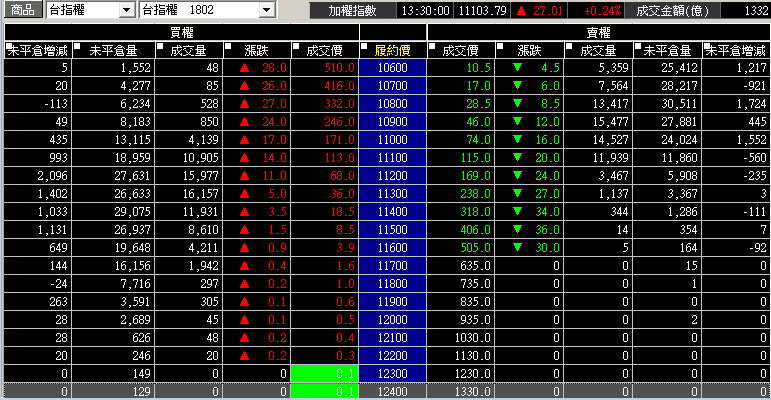The image size is (771, 400).
Task: Click the 商品 button
Action: [x=23, y=10]
